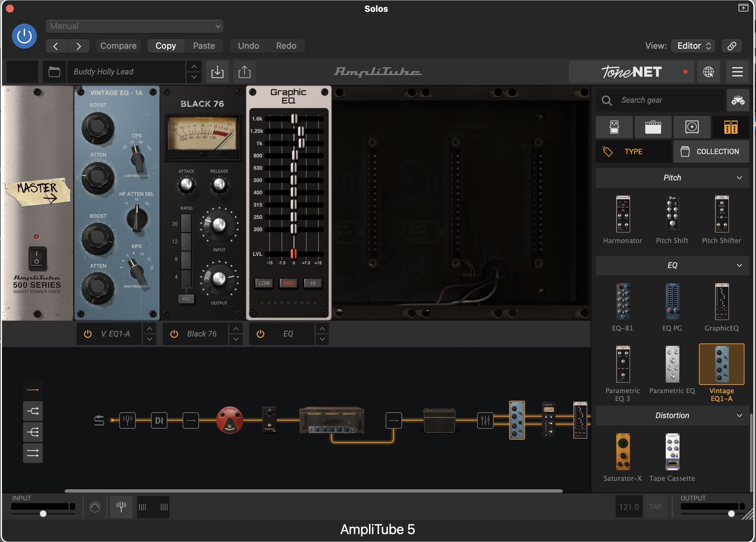Image resolution: width=756 pixels, height=542 pixels.
Task: Switch to the COLLECTION filter tab
Action: [x=711, y=151]
